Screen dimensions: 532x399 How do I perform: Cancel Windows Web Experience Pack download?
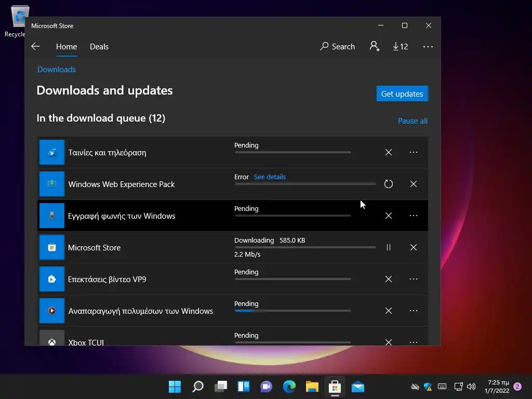[x=413, y=184]
